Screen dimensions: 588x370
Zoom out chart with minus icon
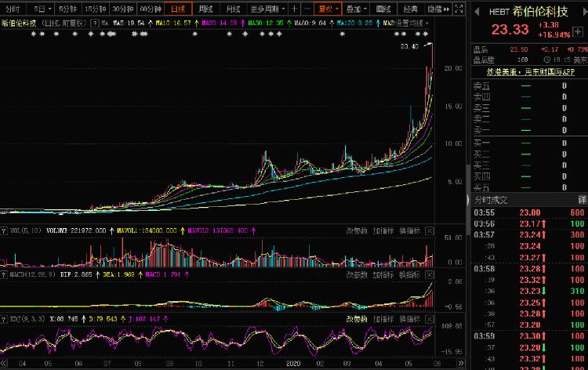click(x=307, y=9)
